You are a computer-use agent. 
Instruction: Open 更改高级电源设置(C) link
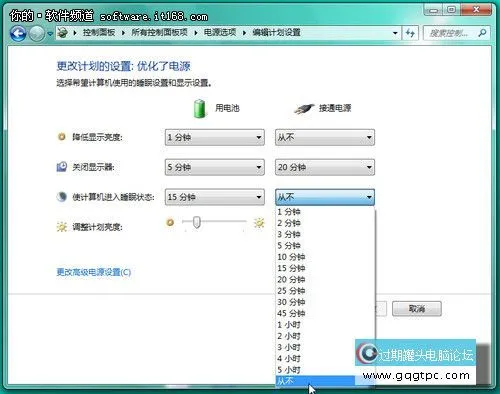click(94, 272)
